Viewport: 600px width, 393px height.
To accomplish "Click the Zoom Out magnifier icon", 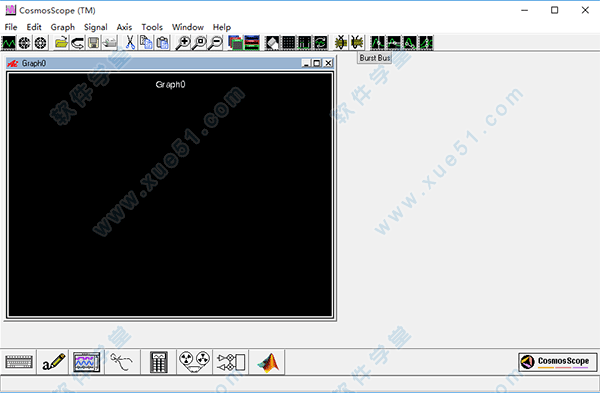I will point(215,42).
